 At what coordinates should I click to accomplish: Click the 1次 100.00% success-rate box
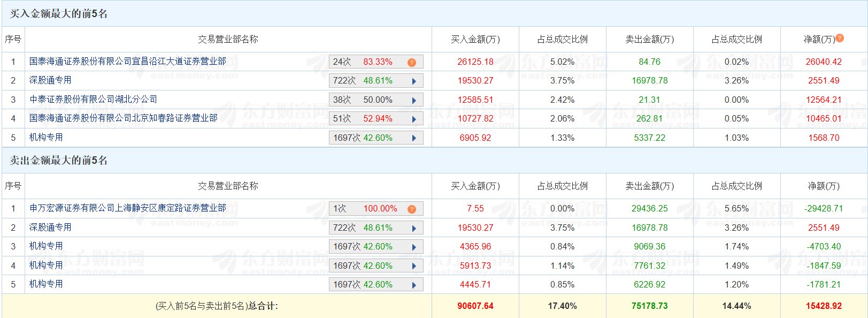pos(376,209)
